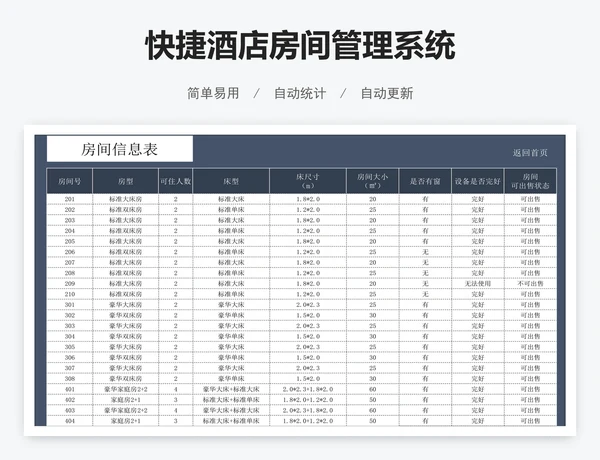Image resolution: width=600 pixels, height=460 pixels.
Task: Click the 房间大小 column header
Action: 373,181
